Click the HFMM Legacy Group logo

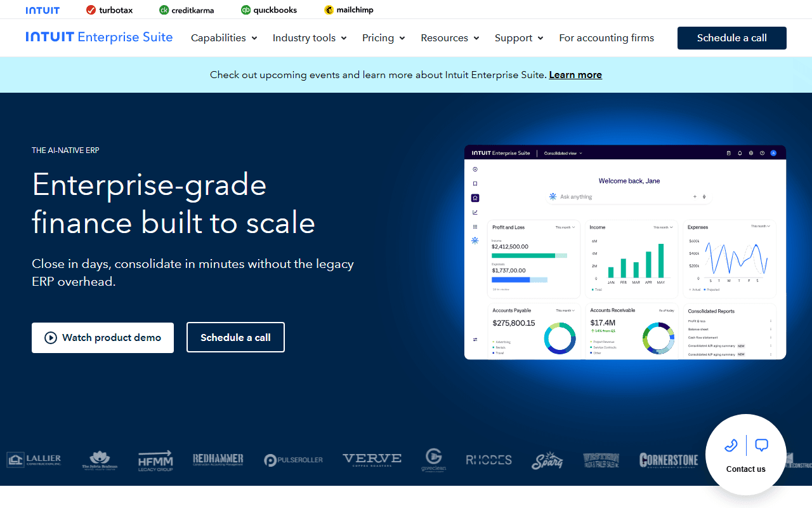point(155,460)
